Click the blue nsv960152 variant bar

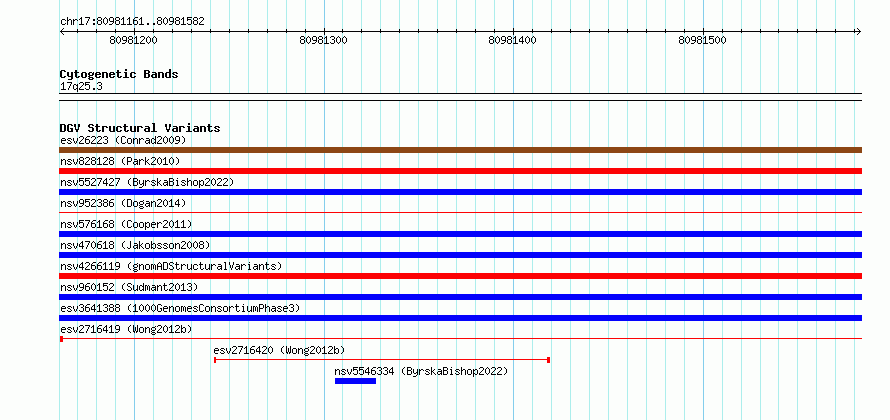tap(460, 297)
